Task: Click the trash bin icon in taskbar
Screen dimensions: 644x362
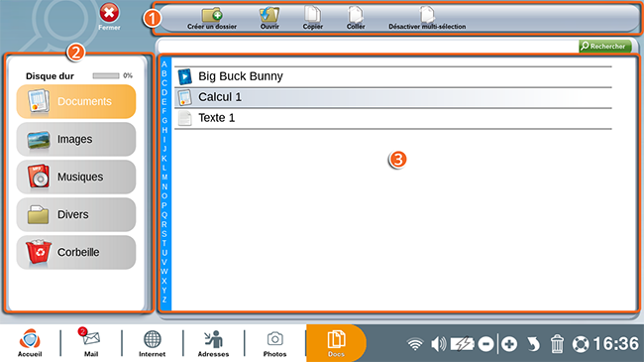Action: point(557,344)
